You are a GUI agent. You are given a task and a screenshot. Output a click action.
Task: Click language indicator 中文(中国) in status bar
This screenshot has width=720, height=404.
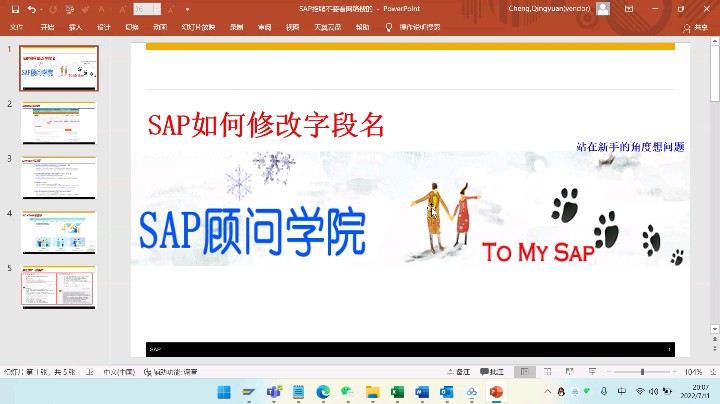[x=119, y=372]
